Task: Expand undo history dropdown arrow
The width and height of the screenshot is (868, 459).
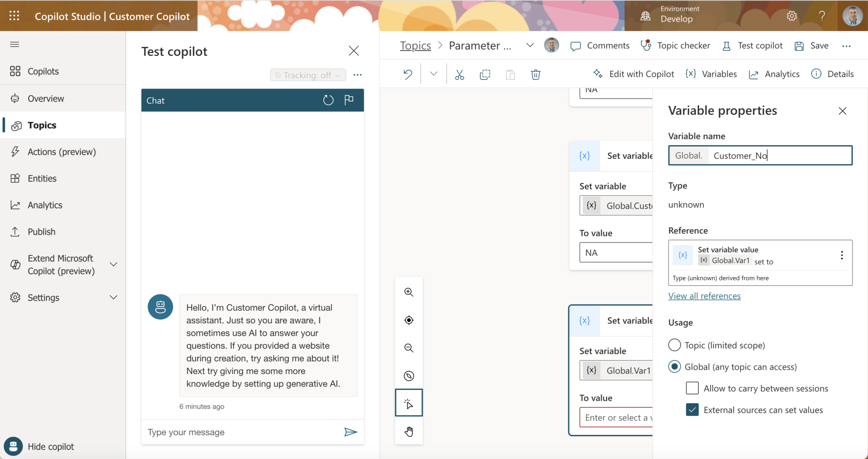Action: click(434, 74)
